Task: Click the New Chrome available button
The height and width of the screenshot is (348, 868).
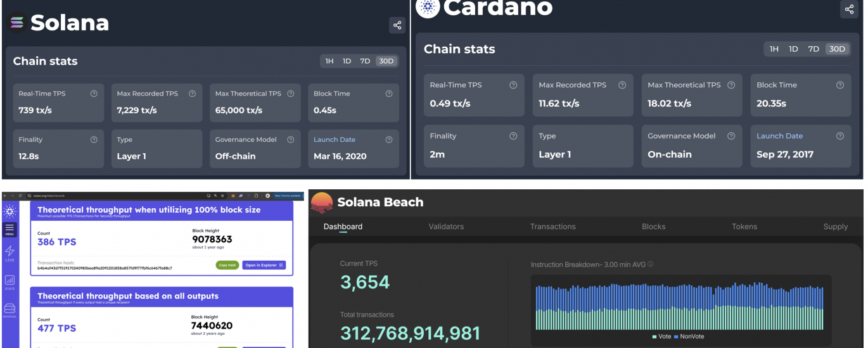Action: (x=288, y=196)
